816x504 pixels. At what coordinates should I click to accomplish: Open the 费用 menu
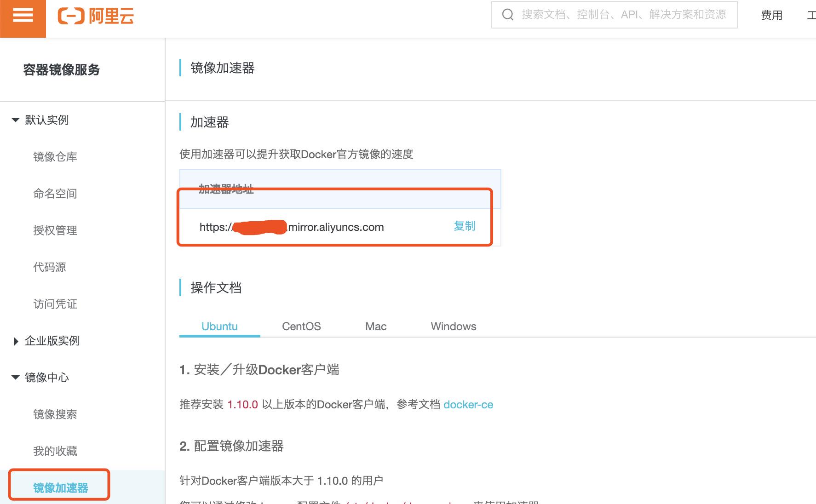771,15
